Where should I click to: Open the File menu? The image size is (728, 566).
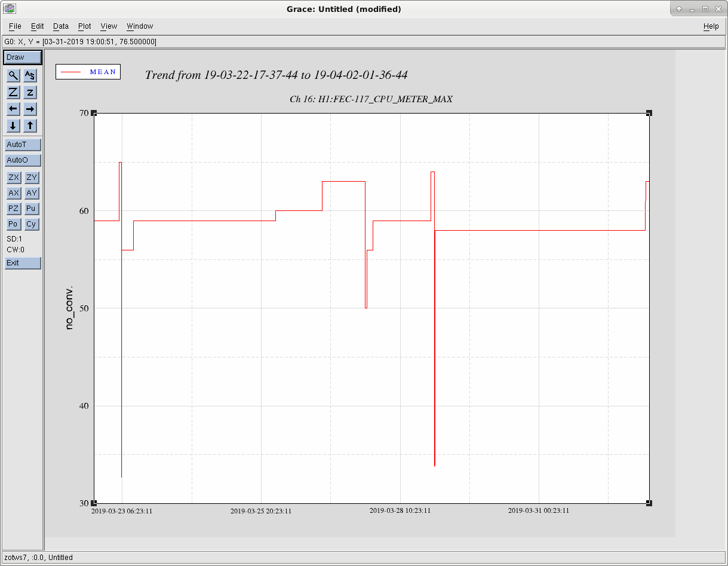(x=15, y=26)
